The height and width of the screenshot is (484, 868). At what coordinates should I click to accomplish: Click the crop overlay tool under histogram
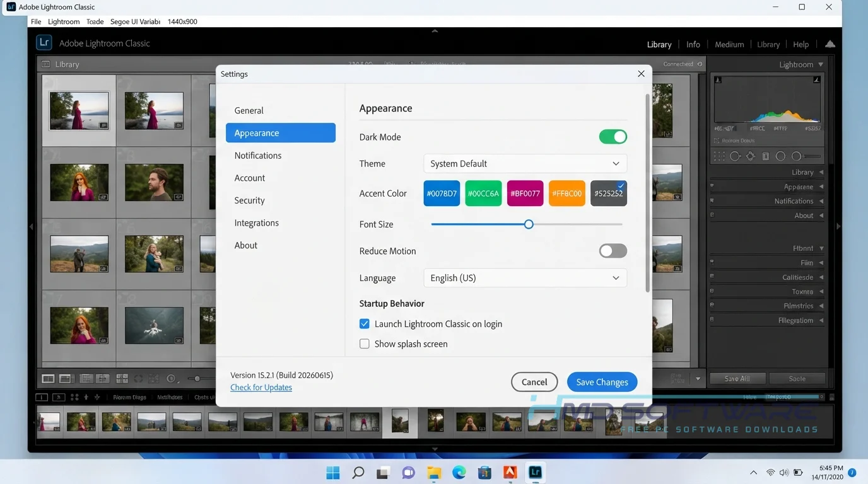point(719,156)
